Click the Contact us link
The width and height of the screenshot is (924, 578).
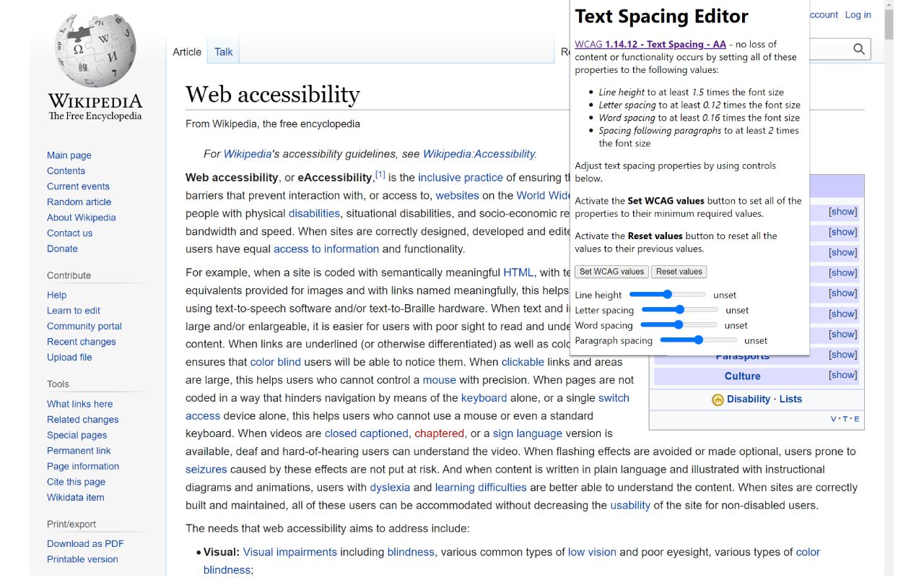(69, 233)
